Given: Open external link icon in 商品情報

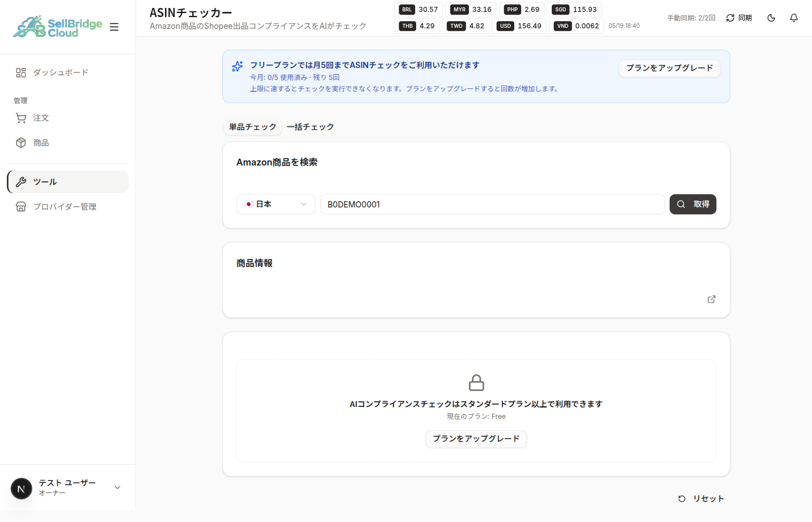Looking at the screenshot, I should (712, 299).
